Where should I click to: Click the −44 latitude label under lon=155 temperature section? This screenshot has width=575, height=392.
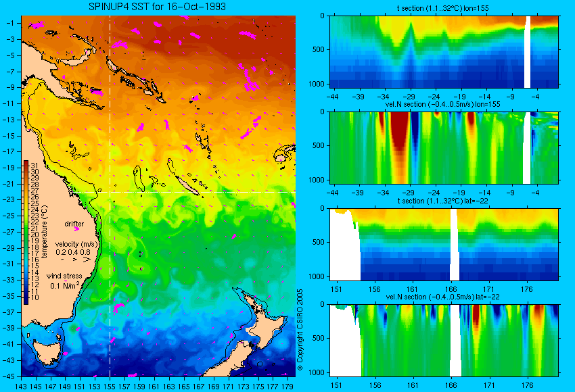pyautogui.click(x=332, y=97)
